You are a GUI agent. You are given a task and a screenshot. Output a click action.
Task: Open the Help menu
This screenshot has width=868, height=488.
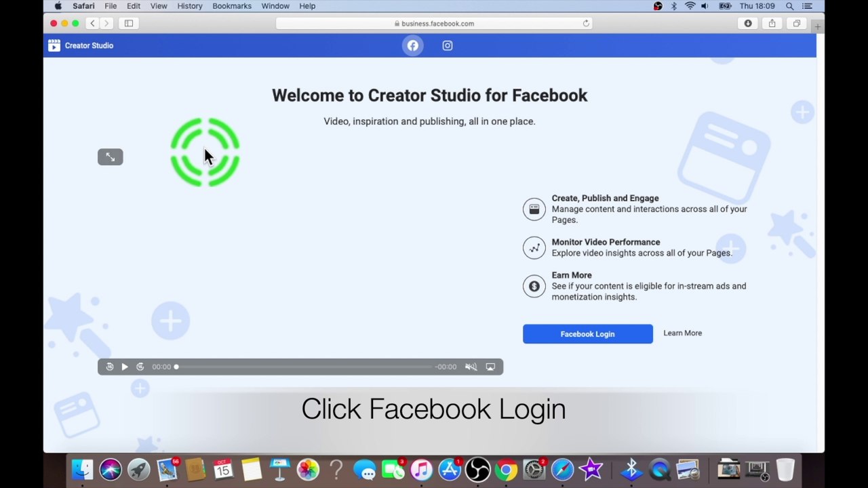(x=307, y=6)
